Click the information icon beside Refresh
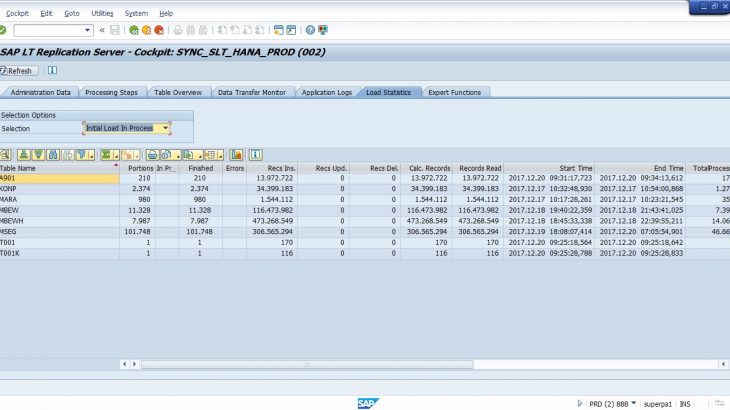Screen dimensions: 730x410 [x=52, y=70]
